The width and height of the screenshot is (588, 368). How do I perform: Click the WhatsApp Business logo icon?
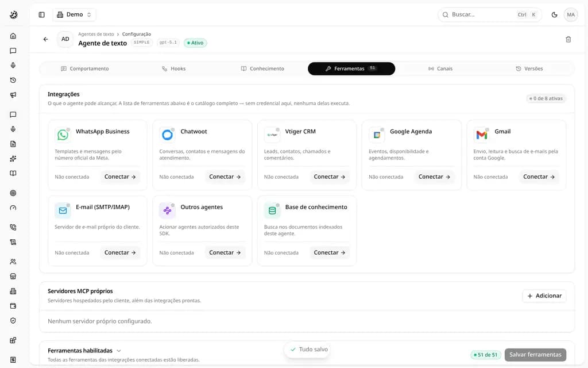63,135
